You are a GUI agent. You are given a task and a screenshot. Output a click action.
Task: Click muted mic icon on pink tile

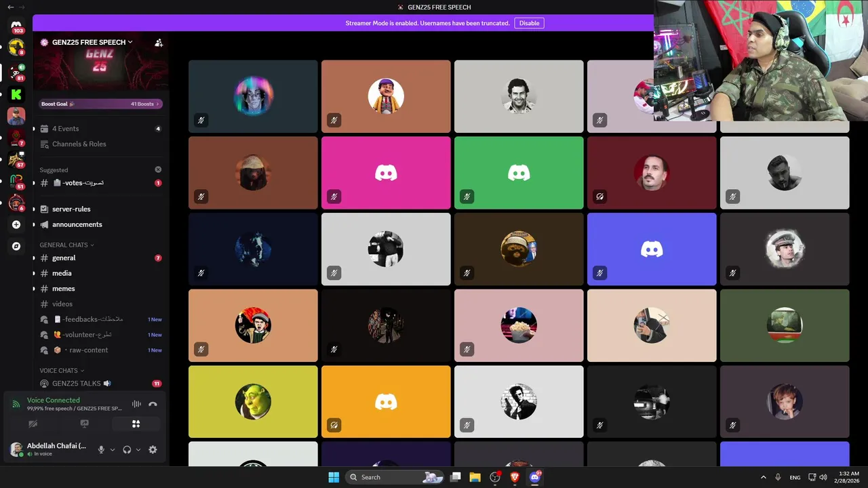pos(334,197)
